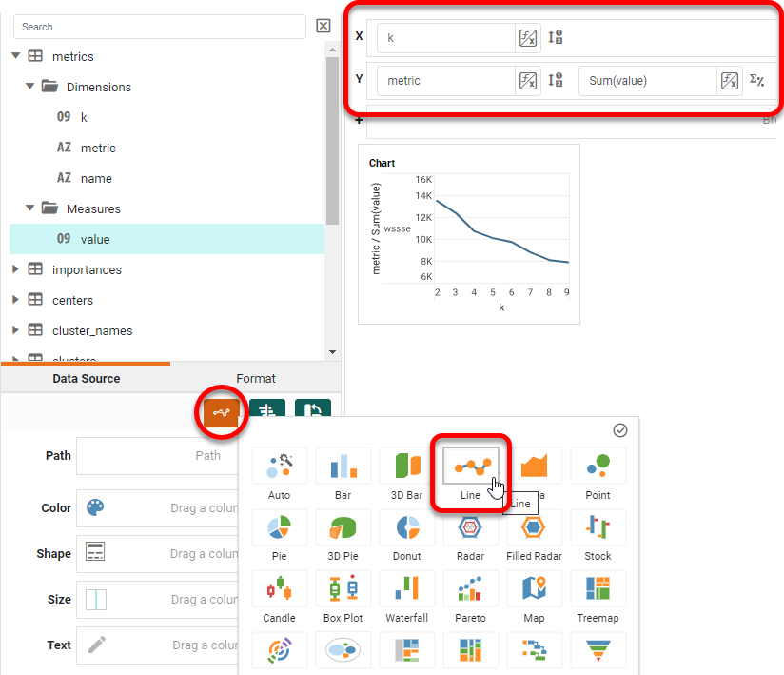784x675 pixels.
Task: Switch to the Format tab
Action: pos(256,378)
